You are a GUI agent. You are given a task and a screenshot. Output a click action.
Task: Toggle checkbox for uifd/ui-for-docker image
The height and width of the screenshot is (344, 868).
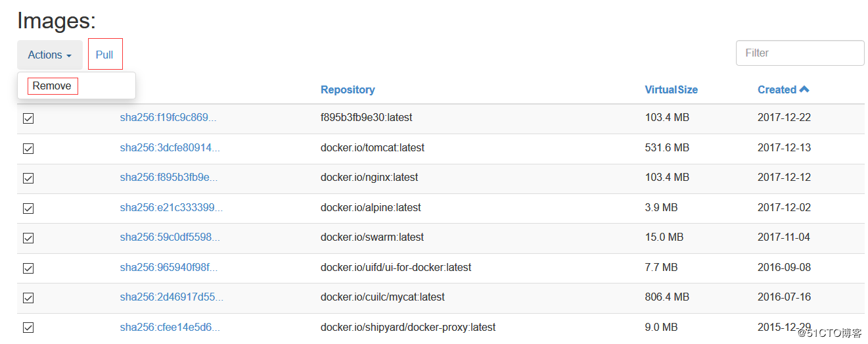[x=28, y=268]
